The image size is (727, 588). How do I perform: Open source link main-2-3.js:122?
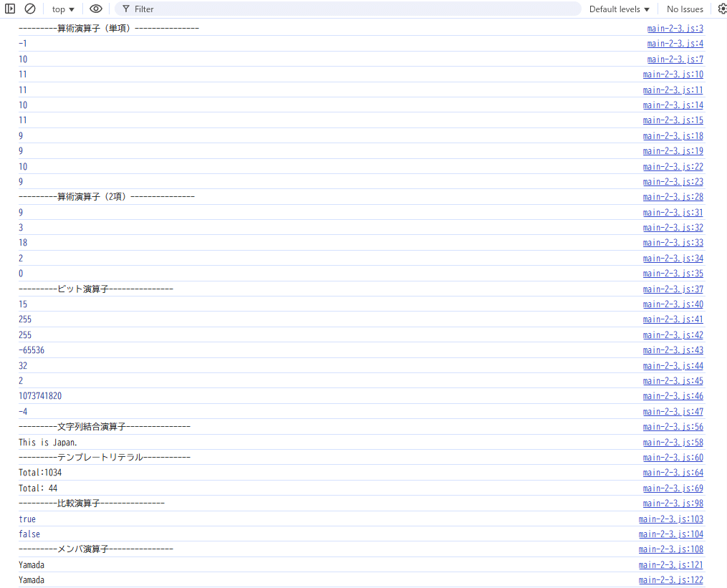click(670, 579)
